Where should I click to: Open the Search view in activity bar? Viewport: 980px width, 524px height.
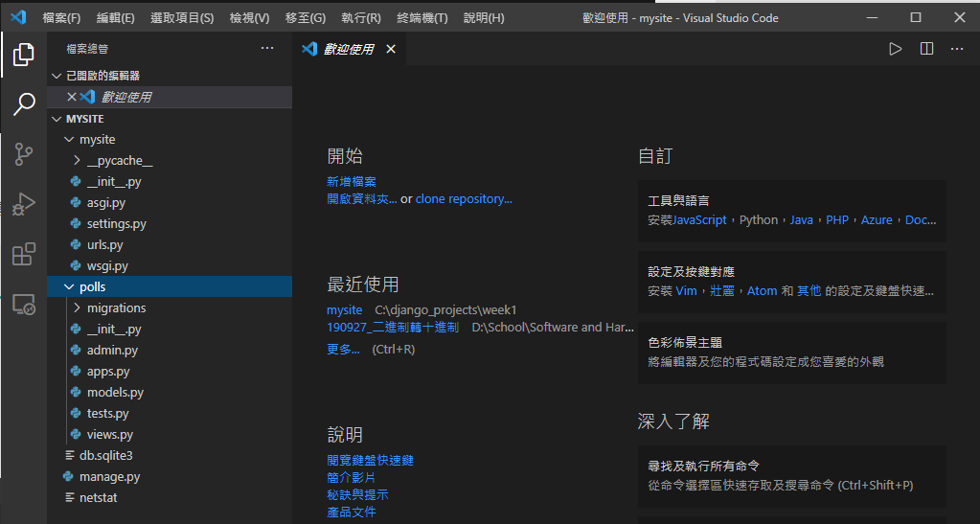[x=24, y=104]
